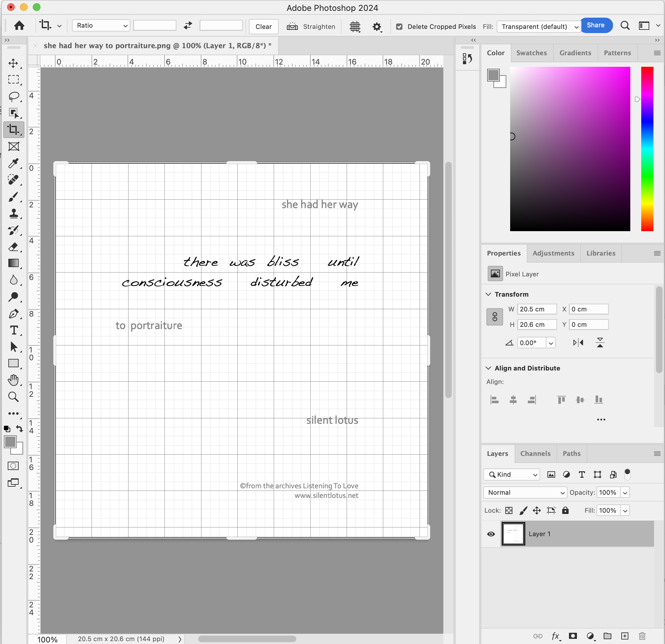This screenshot has width=665, height=644.
Task: Choose the Horizontal Type tool
Action: point(13,330)
